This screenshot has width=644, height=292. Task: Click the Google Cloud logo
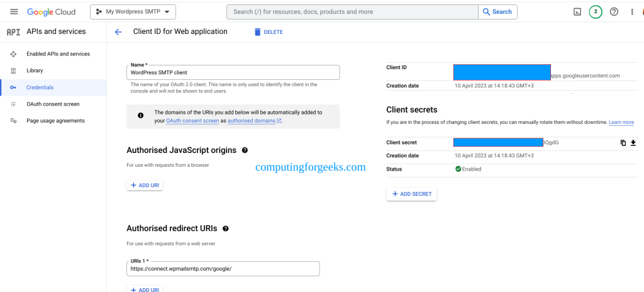coord(52,12)
